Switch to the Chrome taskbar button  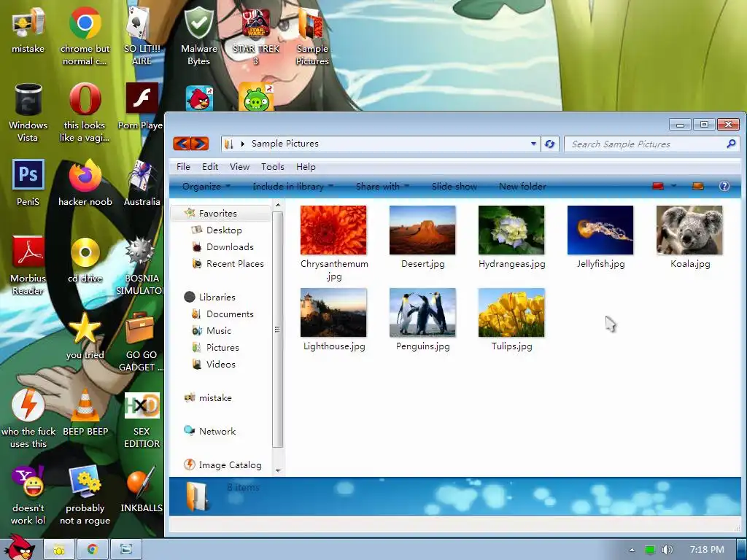coord(92,550)
